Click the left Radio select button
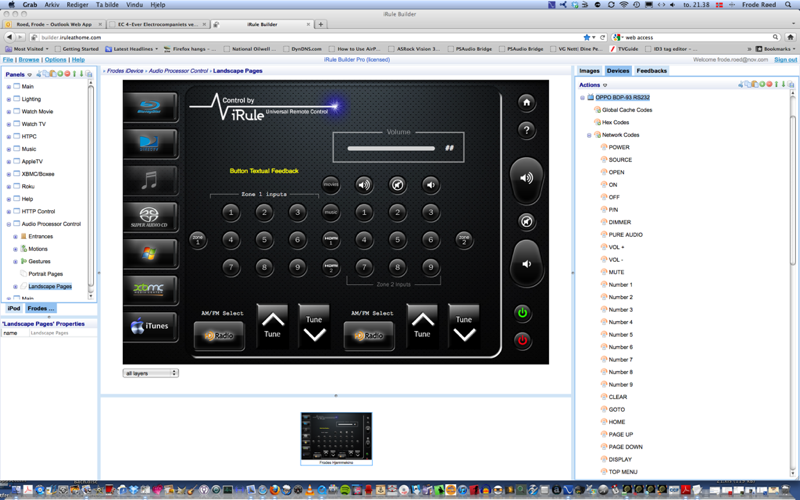800x500 pixels. point(219,335)
